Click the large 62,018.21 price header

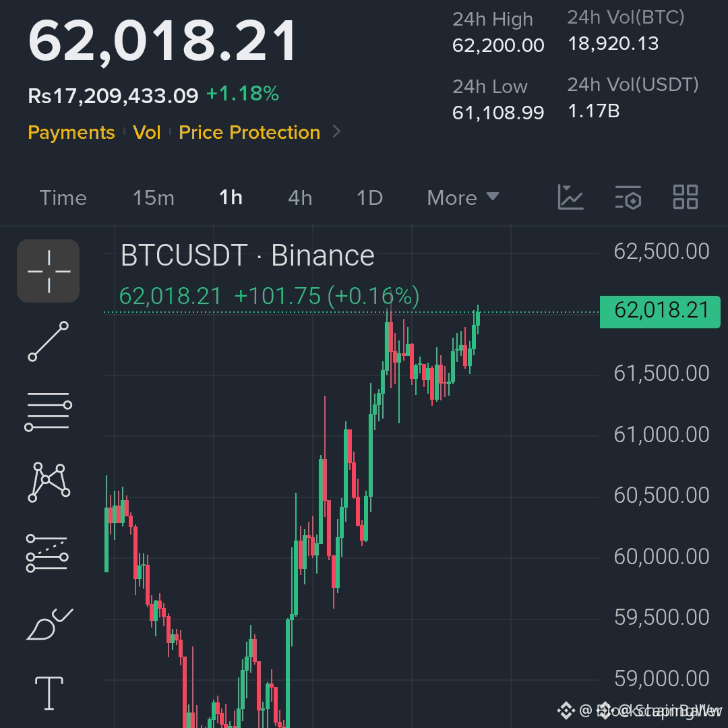(x=162, y=41)
